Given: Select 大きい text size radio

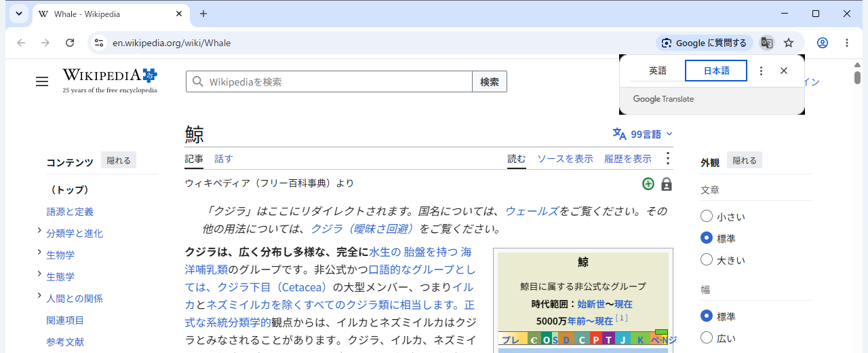Looking at the screenshot, I should 707,260.
